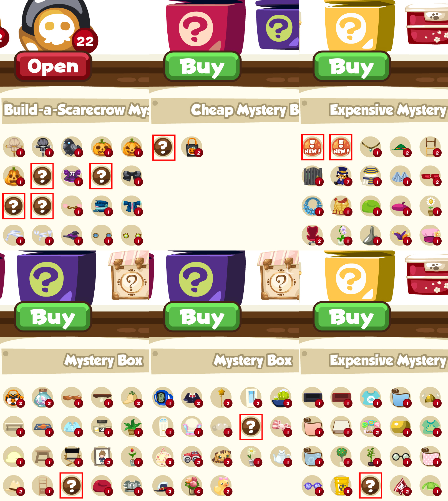Click the Cheap Mystery Box title banner
448x501 pixels.
[225, 110]
